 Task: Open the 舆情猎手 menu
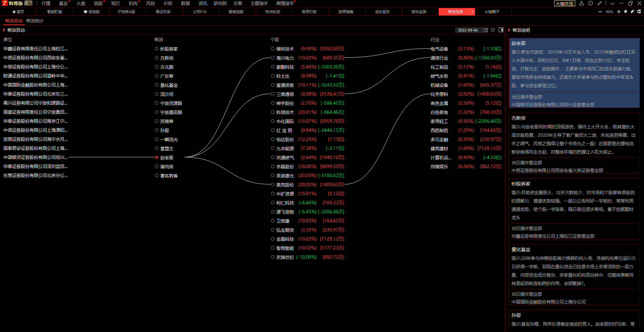(x=285, y=3)
